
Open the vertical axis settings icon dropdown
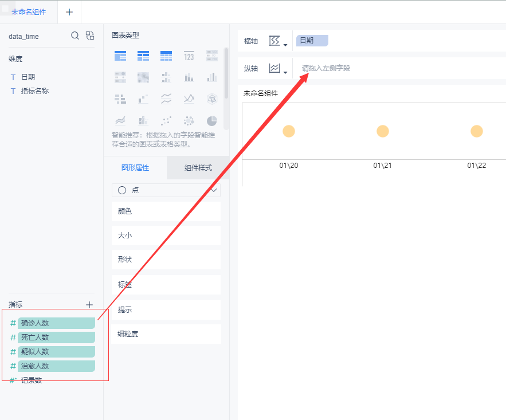[x=278, y=68]
